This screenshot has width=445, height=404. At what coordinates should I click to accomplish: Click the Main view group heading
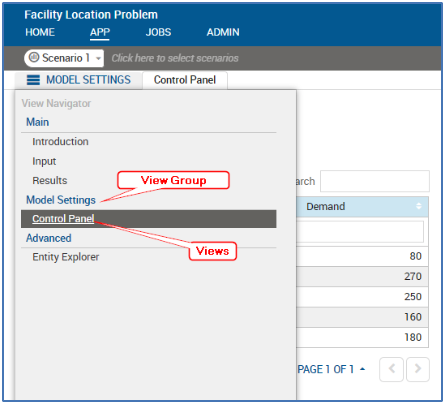click(x=38, y=122)
